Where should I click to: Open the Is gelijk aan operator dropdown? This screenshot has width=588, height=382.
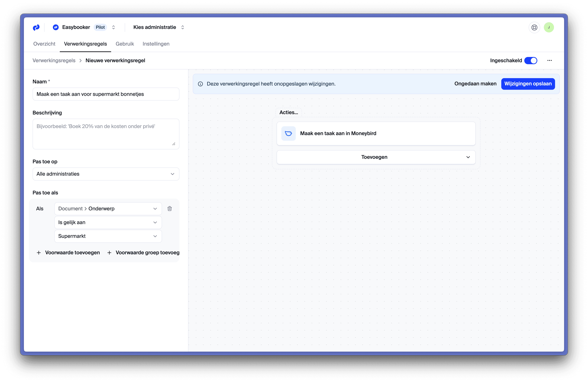(x=108, y=222)
